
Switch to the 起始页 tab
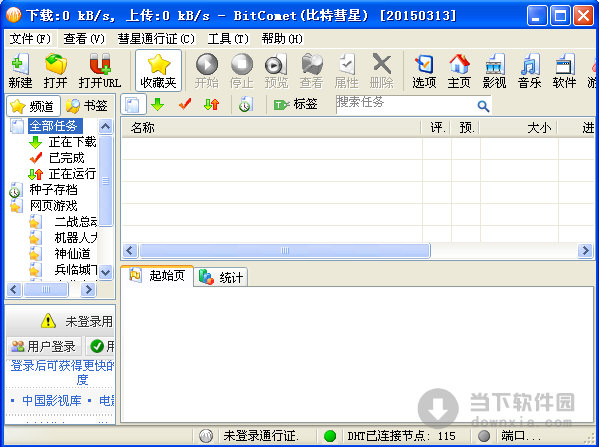point(157,276)
